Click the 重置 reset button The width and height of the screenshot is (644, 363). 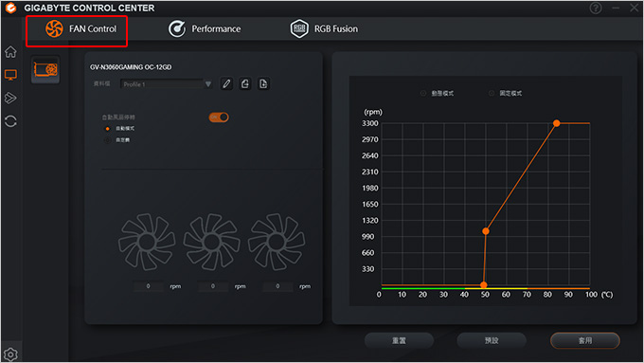(x=399, y=340)
